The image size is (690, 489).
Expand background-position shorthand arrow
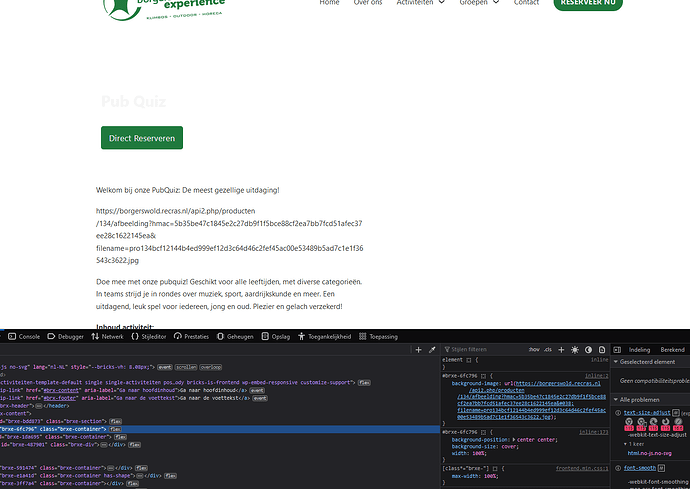tap(514, 440)
